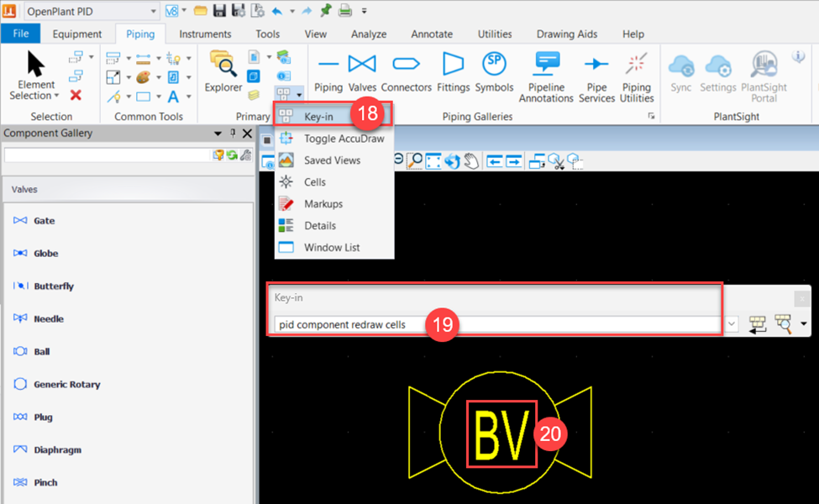Screen dimensions: 819x504
Task: Choose Key-in from the dropdown menu
Action: 333,117
